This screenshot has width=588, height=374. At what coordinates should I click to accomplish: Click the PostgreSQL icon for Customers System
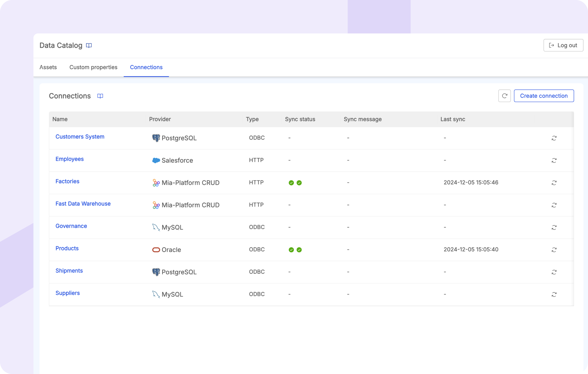tap(156, 138)
